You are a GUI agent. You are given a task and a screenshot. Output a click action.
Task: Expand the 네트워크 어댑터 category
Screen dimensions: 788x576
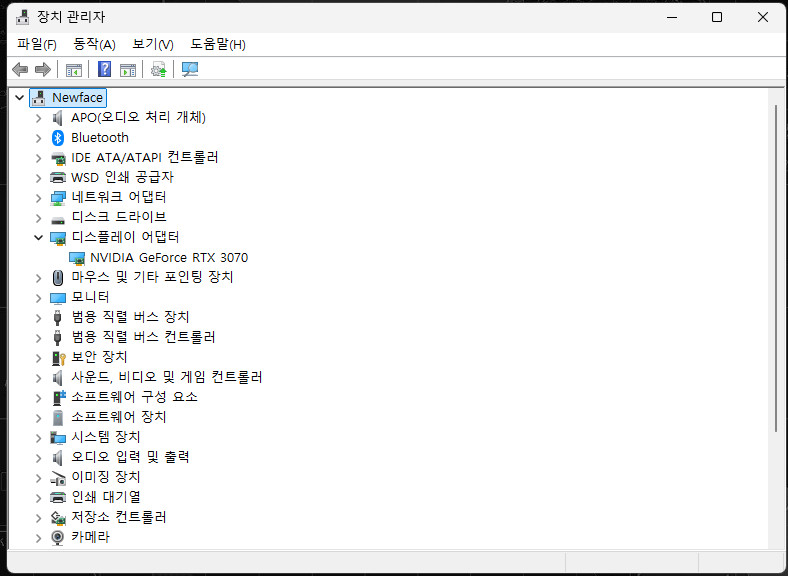point(38,197)
